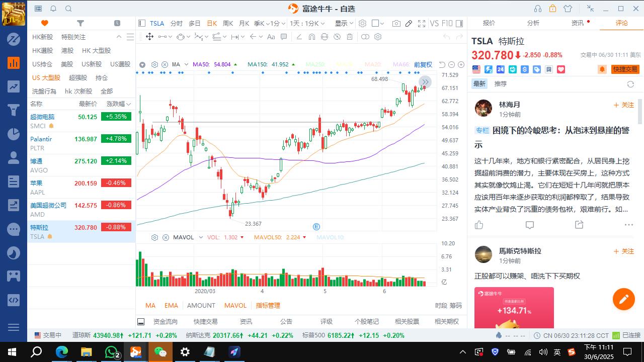Click the headset customer service icon
Viewport: 644px width, 362px height.
(x=538, y=9)
